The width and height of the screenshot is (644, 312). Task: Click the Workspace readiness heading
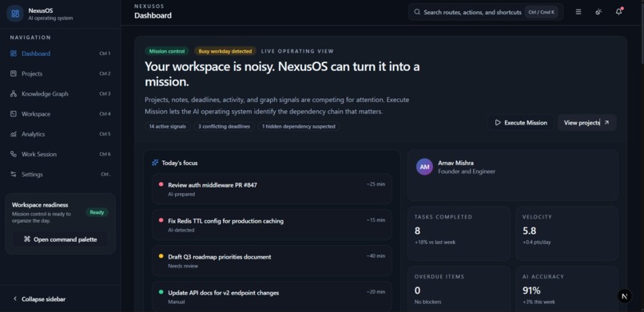[40, 204]
